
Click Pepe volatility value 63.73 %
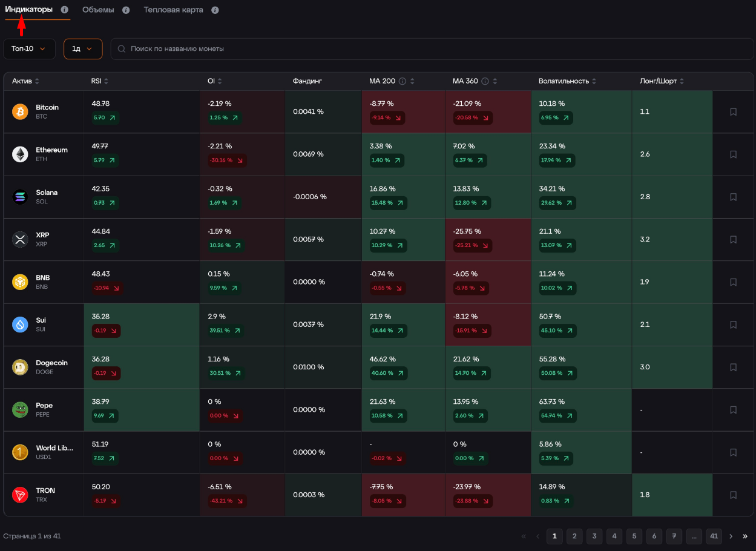[551, 401]
